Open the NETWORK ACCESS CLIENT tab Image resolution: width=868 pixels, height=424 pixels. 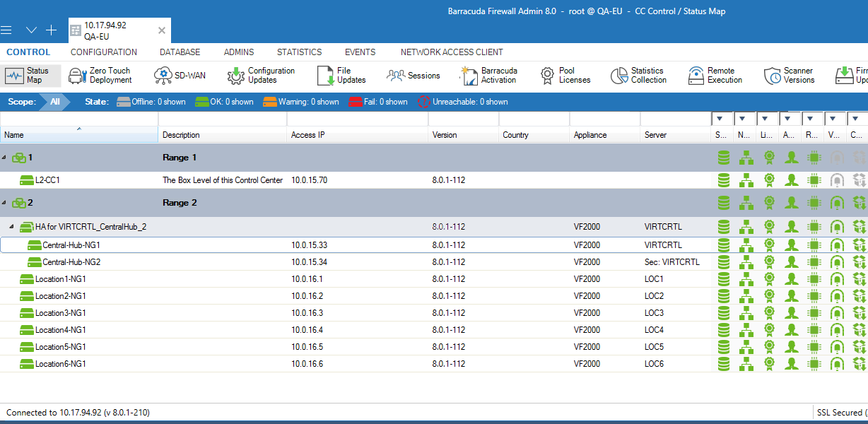point(452,52)
